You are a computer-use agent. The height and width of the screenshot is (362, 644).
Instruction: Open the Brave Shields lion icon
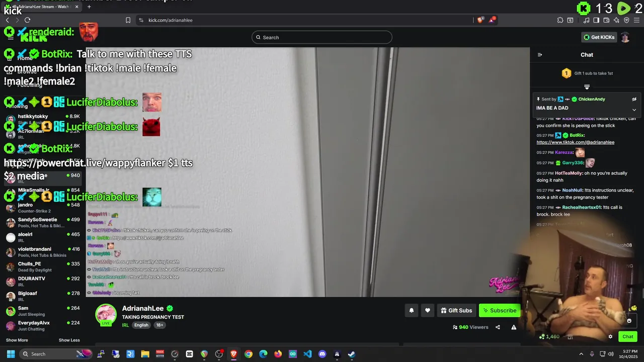480,20
